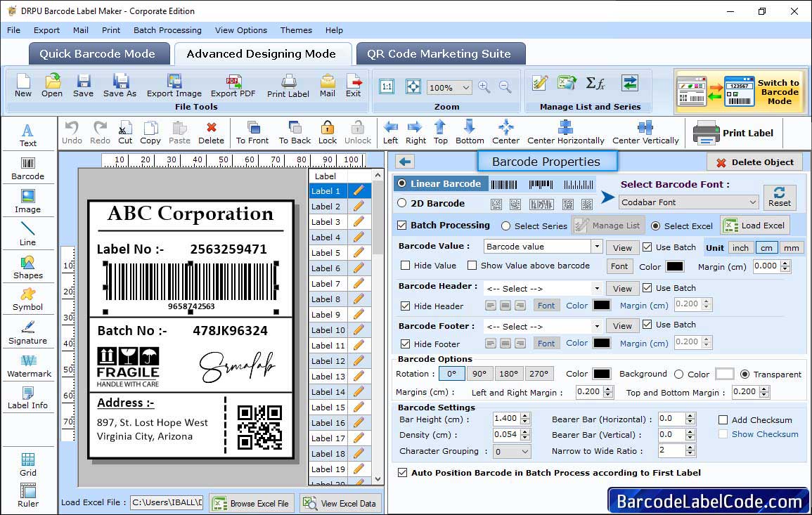Viewport: 812px width, 515px height.
Task: Uncheck the Batch Processing checkbox
Action: (402, 225)
